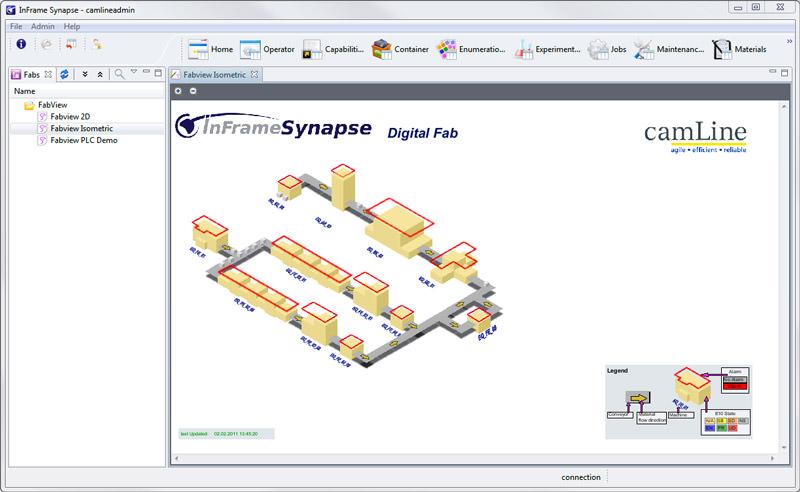
Task: Zoom in on the fab view
Action: 178,91
